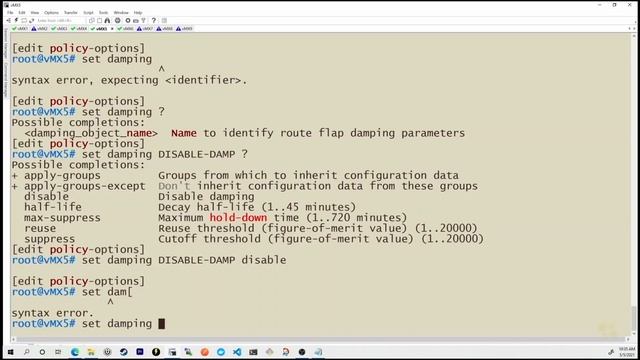Click the 'apply-groups-except' completion entry
Screen dimensions: 640x360
tap(84, 186)
